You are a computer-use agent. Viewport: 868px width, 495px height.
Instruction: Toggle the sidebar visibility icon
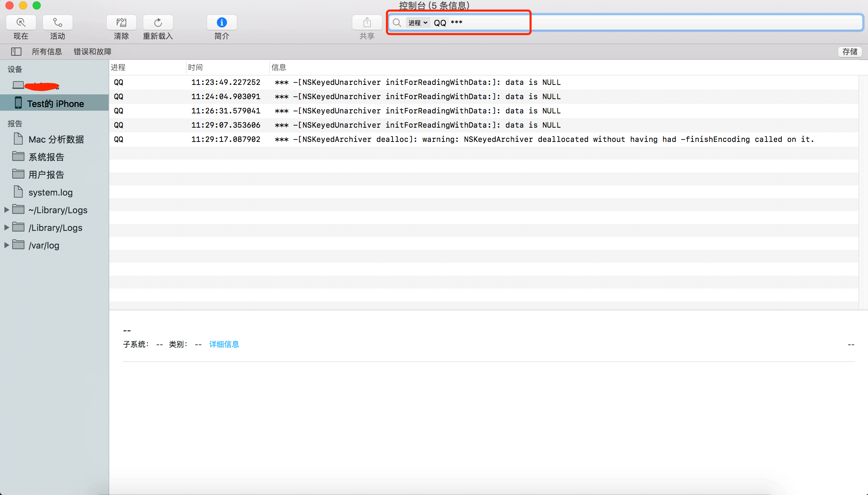[16, 51]
